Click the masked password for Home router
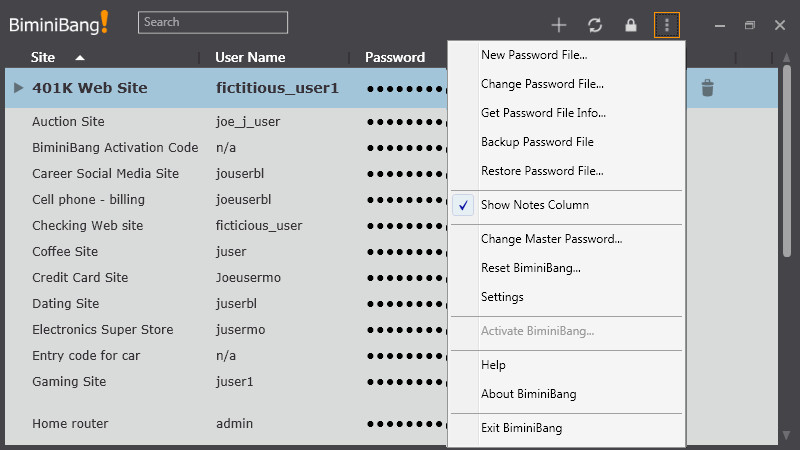 tap(406, 423)
